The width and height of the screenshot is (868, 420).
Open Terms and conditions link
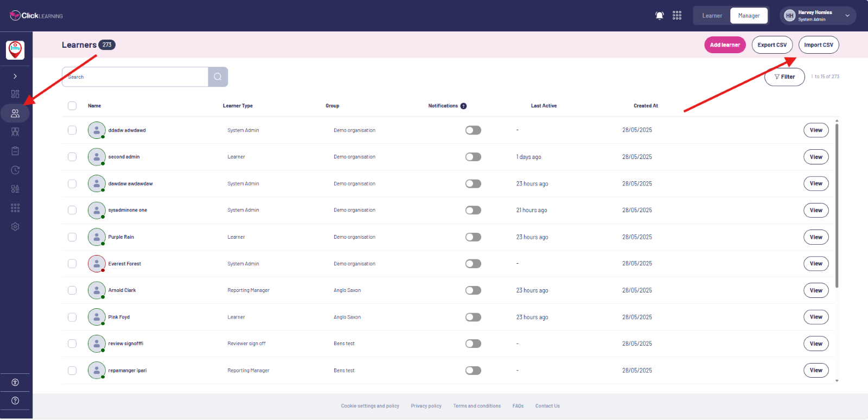pyautogui.click(x=477, y=406)
